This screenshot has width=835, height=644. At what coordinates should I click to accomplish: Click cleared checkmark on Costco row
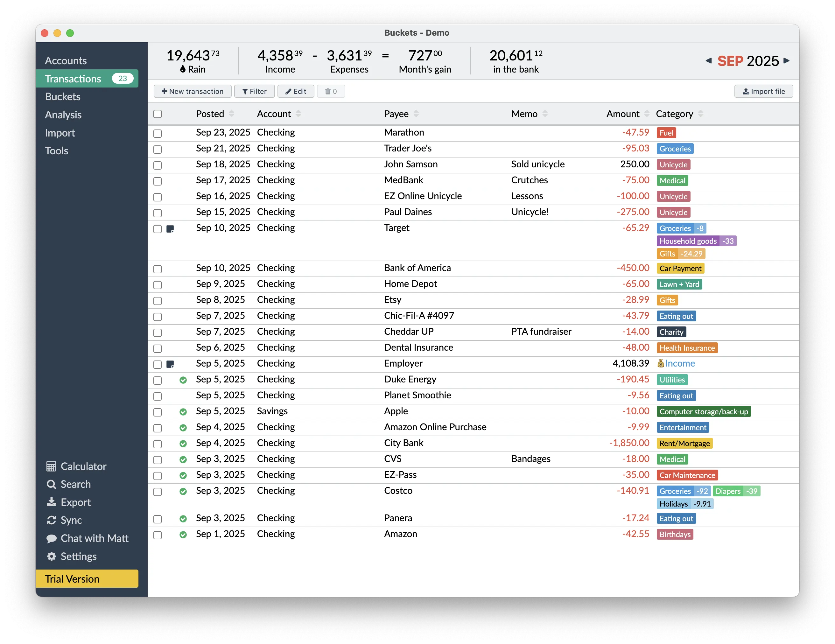click(x=183, y=491)
